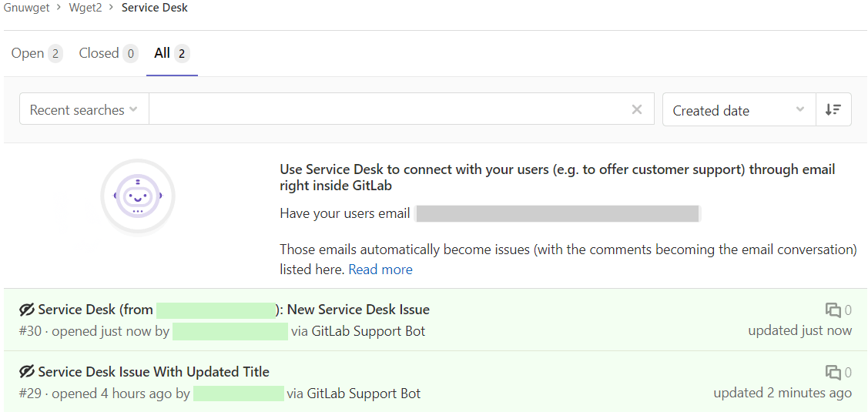Expand the Created date sort dropdown
The width and height of the screenshot is (868, 412).
[738, 110]
